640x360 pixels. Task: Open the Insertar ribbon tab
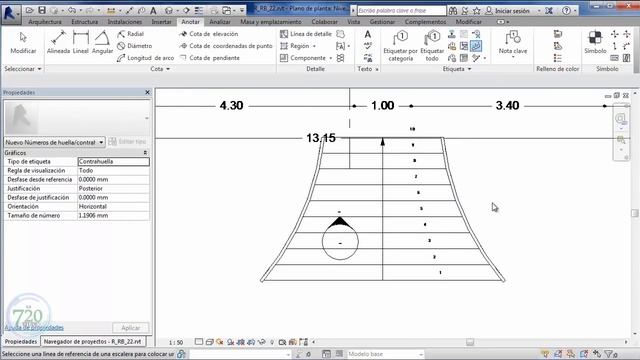(161, 22)
